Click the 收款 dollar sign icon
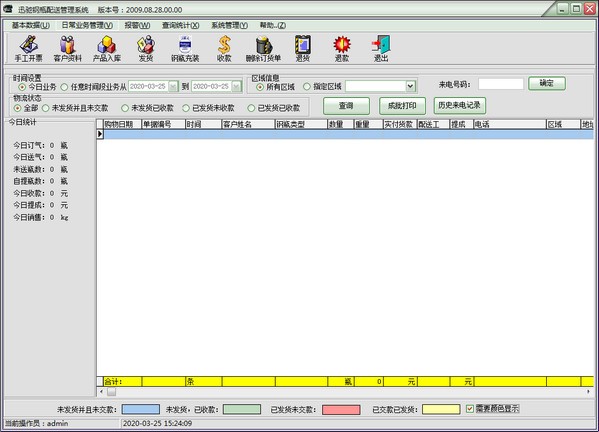The height and width of the screenshot is (432, 599). click(x=224, y=49)
